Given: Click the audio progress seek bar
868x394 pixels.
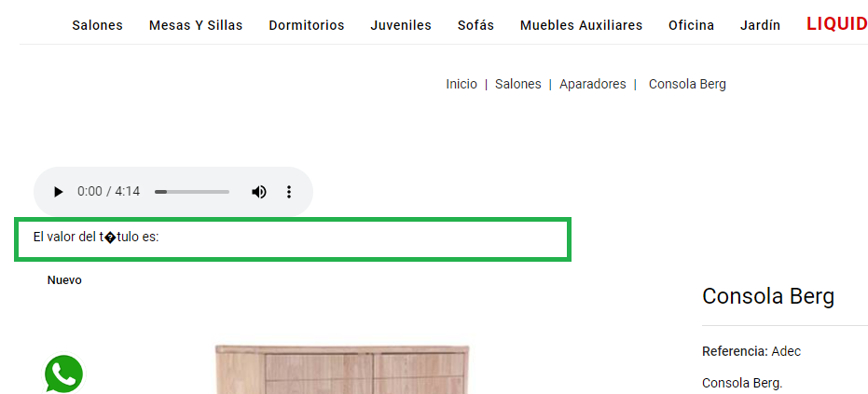Looking at the screenshot, I should coord(192,192).
